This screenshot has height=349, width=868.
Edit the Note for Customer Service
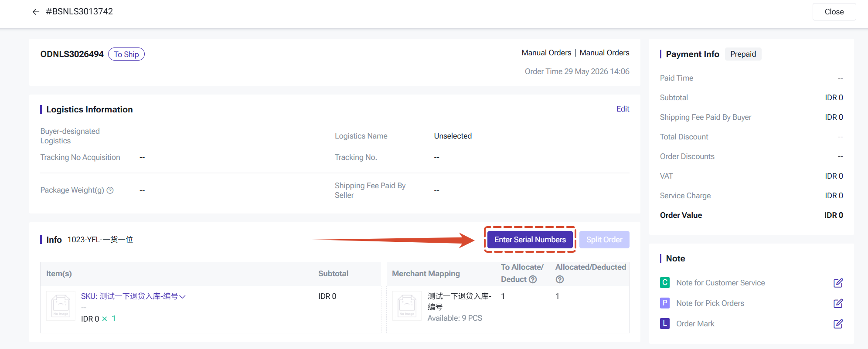pyautogui.click(x=838, y=283)
